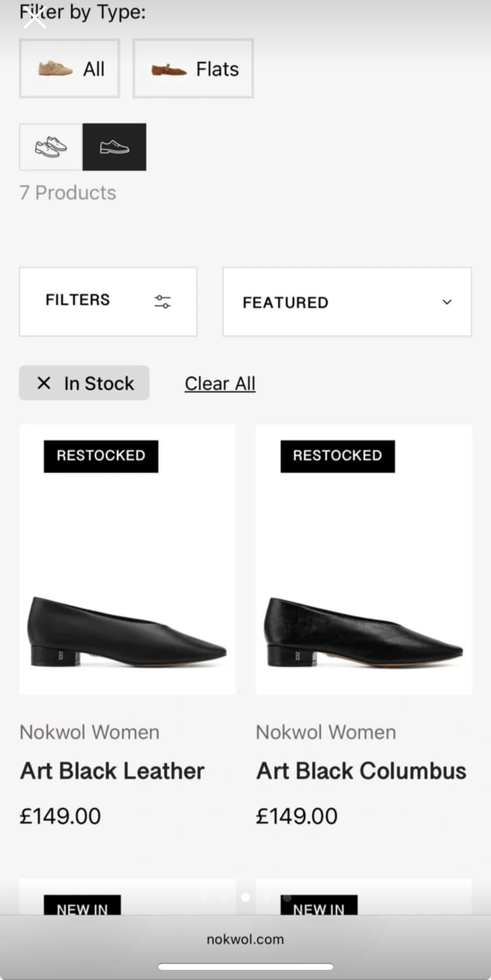Close the overlay with the X icon
Image resolution: width=491 pixels, height=980 pixels.
[x=35, y=19]
